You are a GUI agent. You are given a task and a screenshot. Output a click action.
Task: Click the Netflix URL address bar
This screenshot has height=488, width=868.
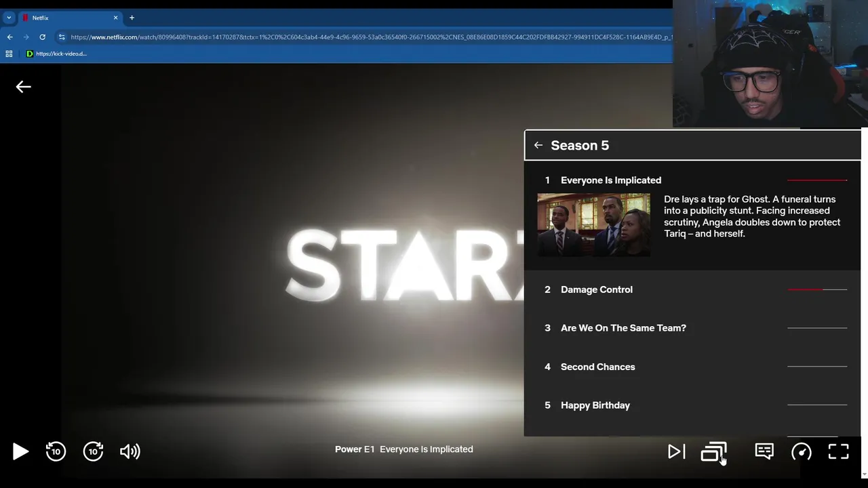point(370,37)
